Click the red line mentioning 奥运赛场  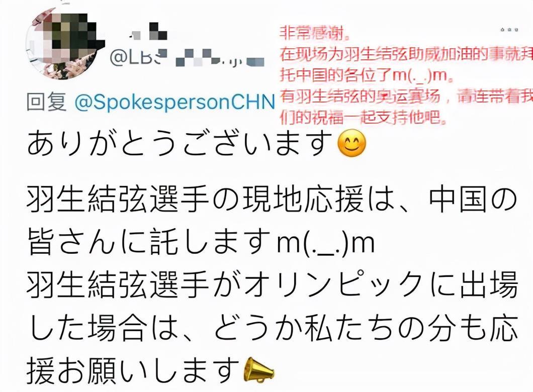(x=406, y=96)
